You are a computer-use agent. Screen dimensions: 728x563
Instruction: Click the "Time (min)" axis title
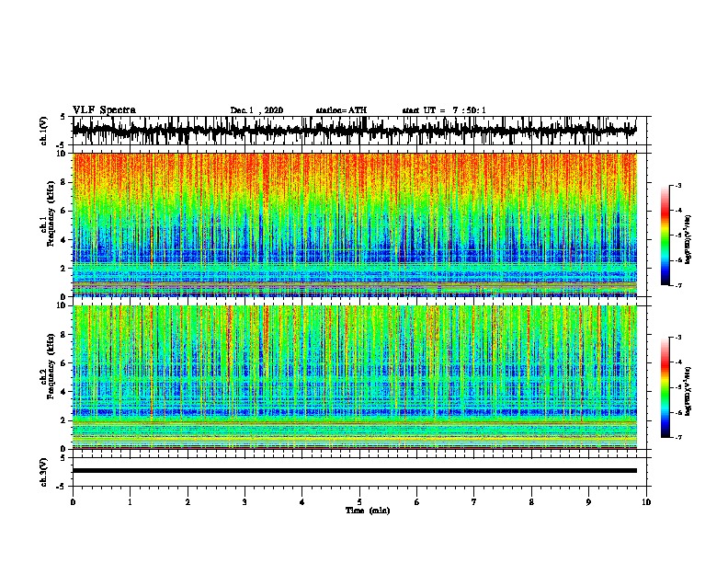[368, 511]
